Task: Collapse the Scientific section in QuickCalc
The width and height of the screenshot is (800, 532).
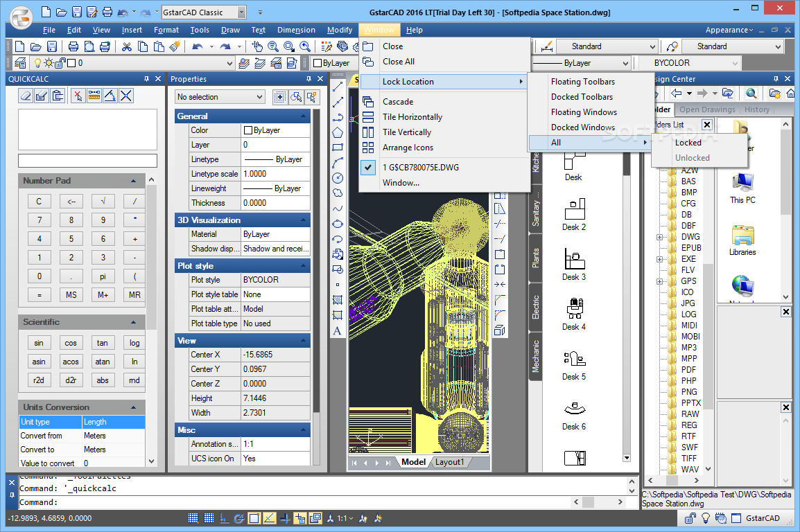Action: (x=133, y=322)
